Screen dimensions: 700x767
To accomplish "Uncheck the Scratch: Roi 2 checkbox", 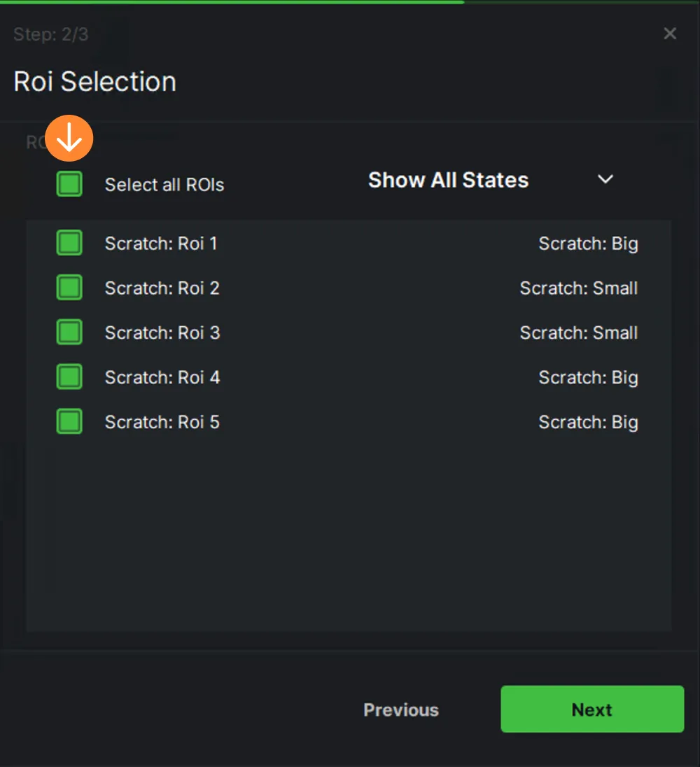I will pos(69,288).
